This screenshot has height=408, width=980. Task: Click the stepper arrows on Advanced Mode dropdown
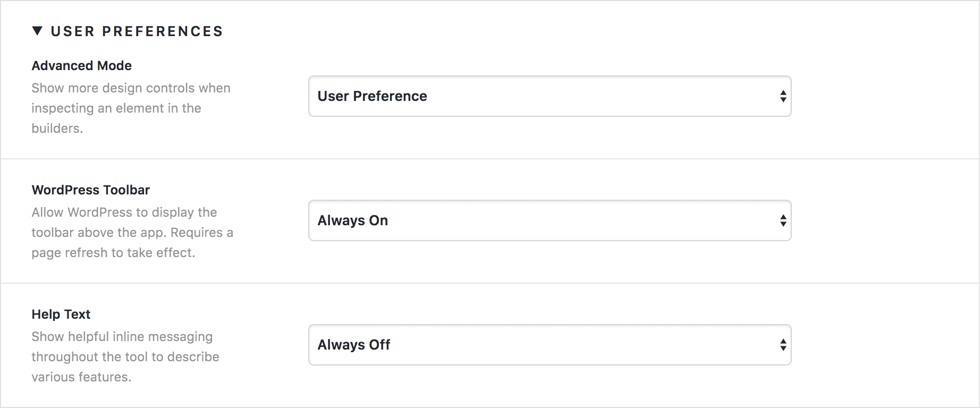click(782, 96)
